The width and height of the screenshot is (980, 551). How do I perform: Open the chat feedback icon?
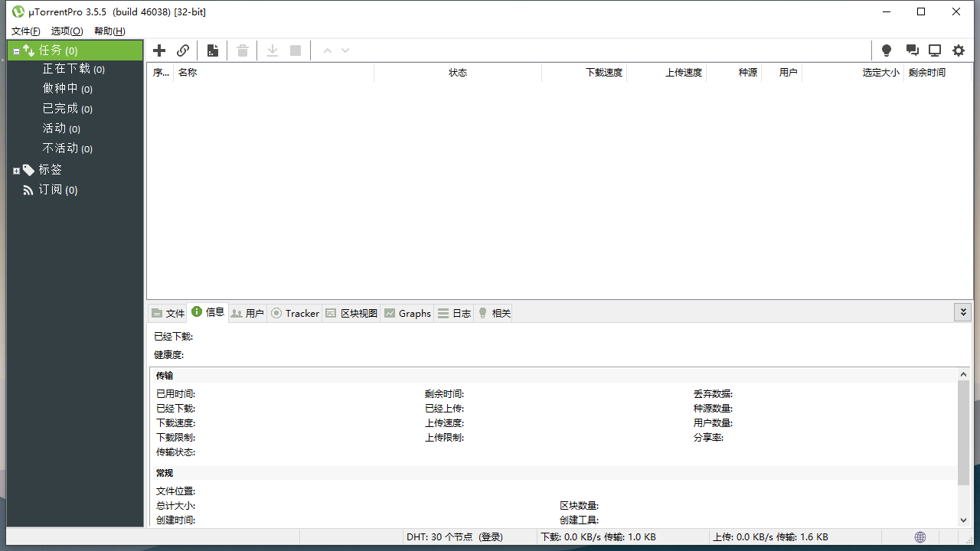point(911,50)
